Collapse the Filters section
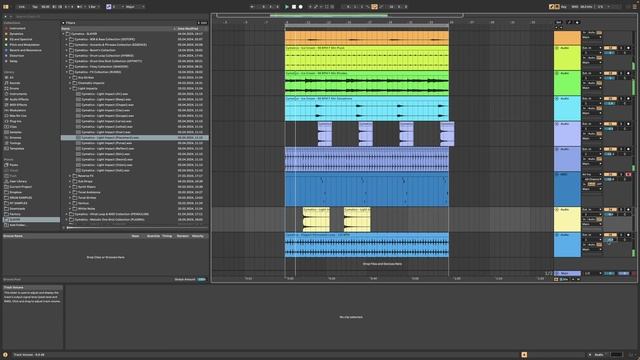640x360 pixels. [x=63, y=23]
